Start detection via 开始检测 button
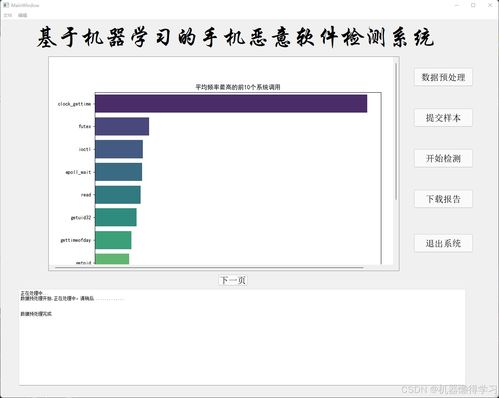499x398 pixels. (443, 158)
